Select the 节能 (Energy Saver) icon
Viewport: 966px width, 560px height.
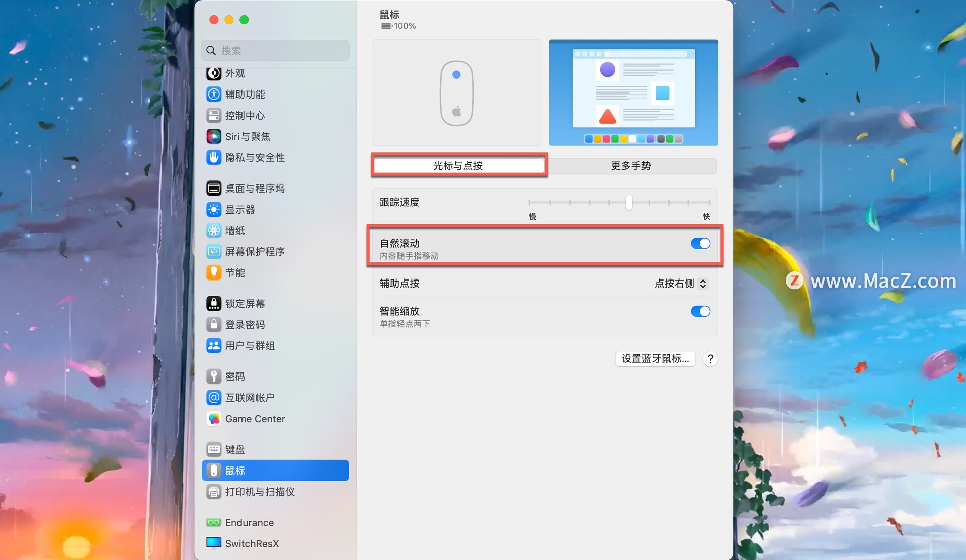(x=214, y=272)
